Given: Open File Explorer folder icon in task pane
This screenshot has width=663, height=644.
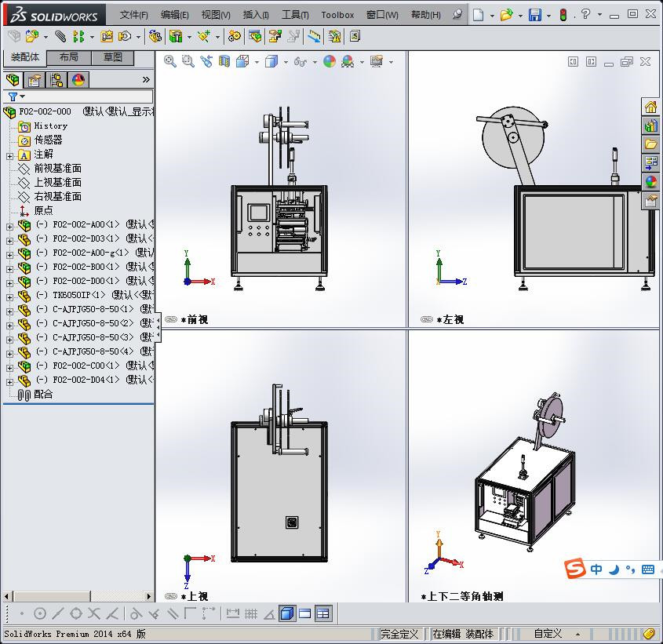Looking at the screenshot, I should point(650,144).
